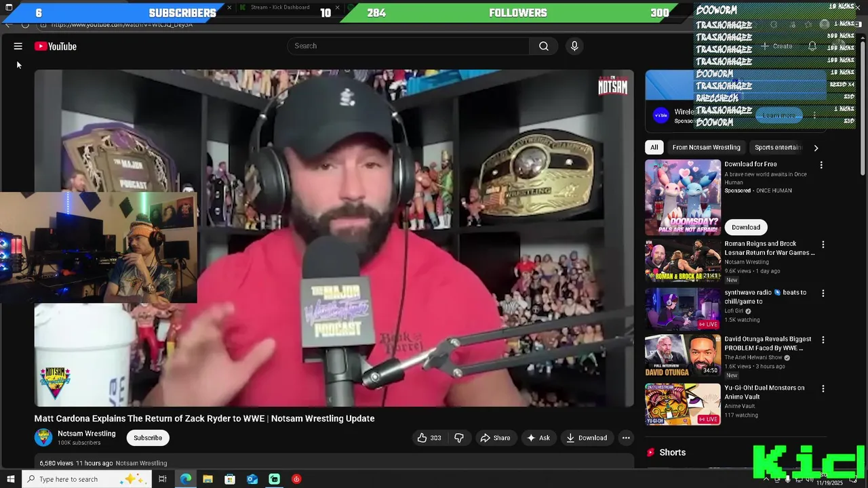
Task: Select the All filter chip
Action: pyautogui.click(x=654, y=147)
